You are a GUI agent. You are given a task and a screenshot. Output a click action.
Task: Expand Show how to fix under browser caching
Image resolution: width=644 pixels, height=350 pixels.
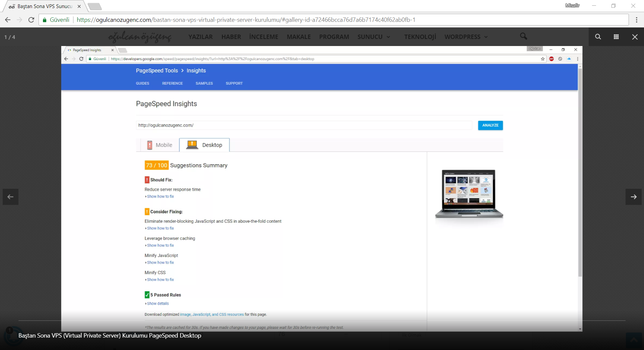[x=160, y=246]
